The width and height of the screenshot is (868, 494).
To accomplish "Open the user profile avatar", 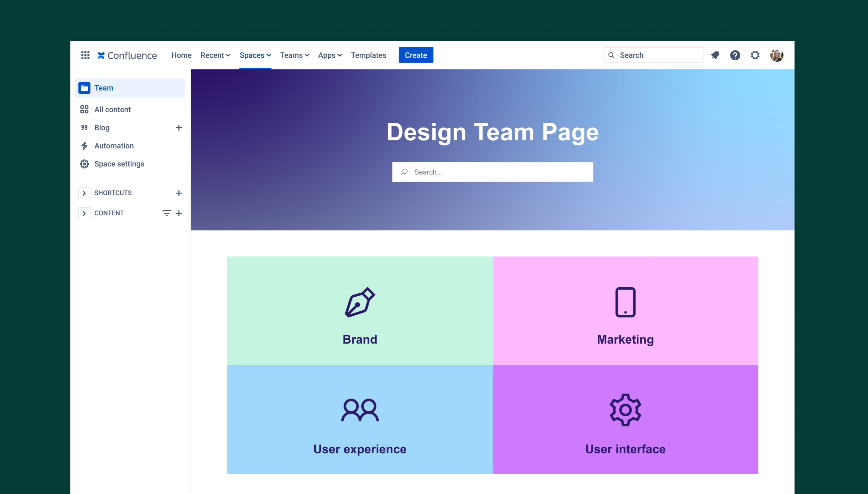I will pyautogui.click(x=776, y=55).
